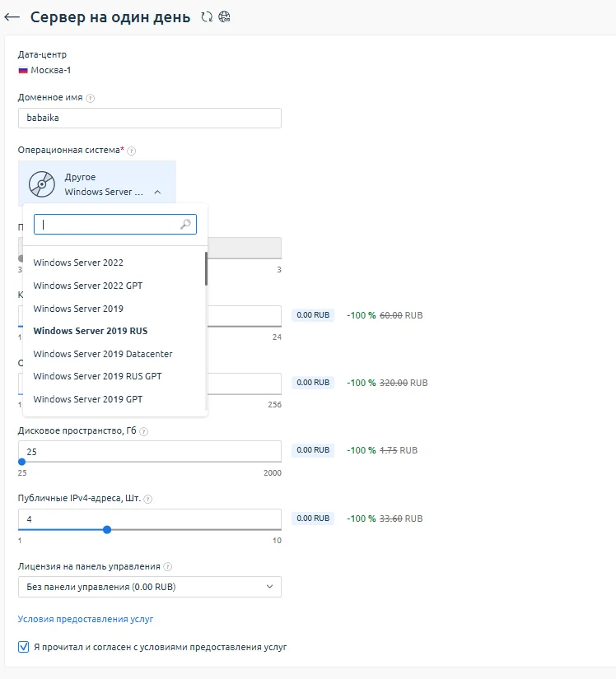This screenshot has height=679, width=616.
Task: Show help for Лицензия на панель управления
Action: 168,567
